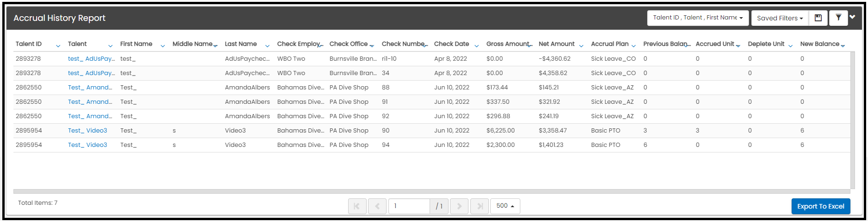
Task: Open the First Name column menu arrow
Action: (x=162, y=45)
